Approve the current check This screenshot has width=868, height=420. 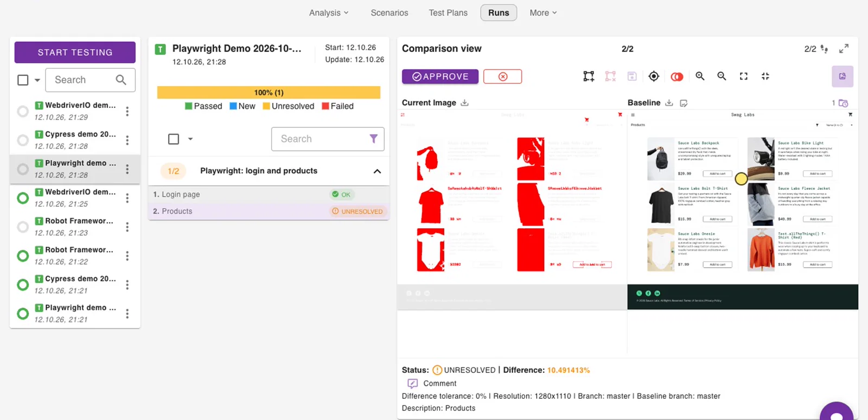click(440, 76)
